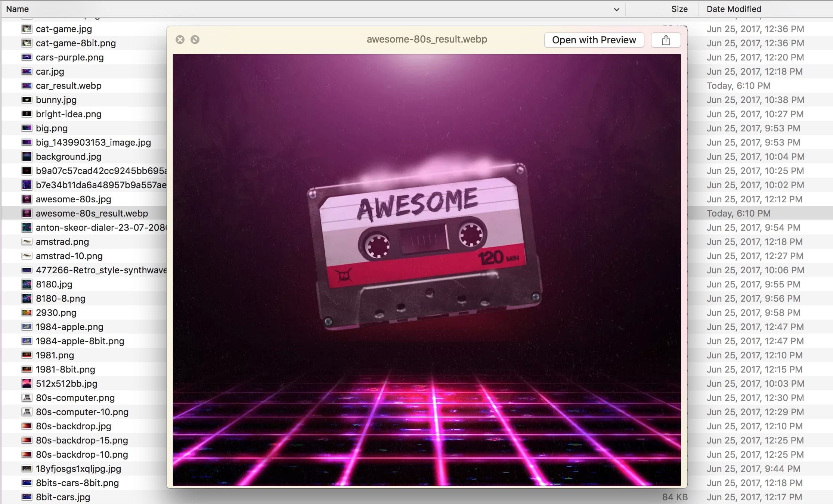
Task: Select the 1984-apple.png file
Action: click(69, 327)
